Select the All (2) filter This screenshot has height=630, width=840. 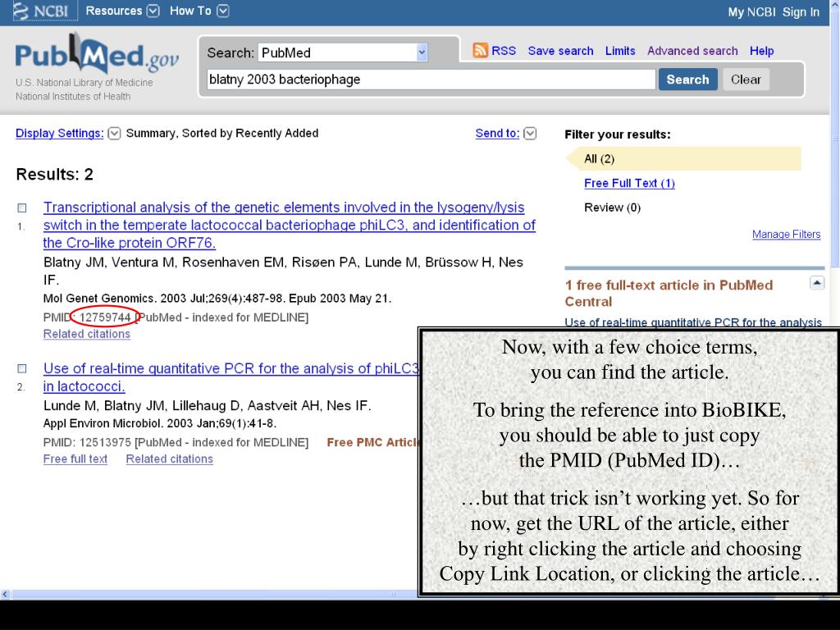pyautogui.click(x=683, y=158)
